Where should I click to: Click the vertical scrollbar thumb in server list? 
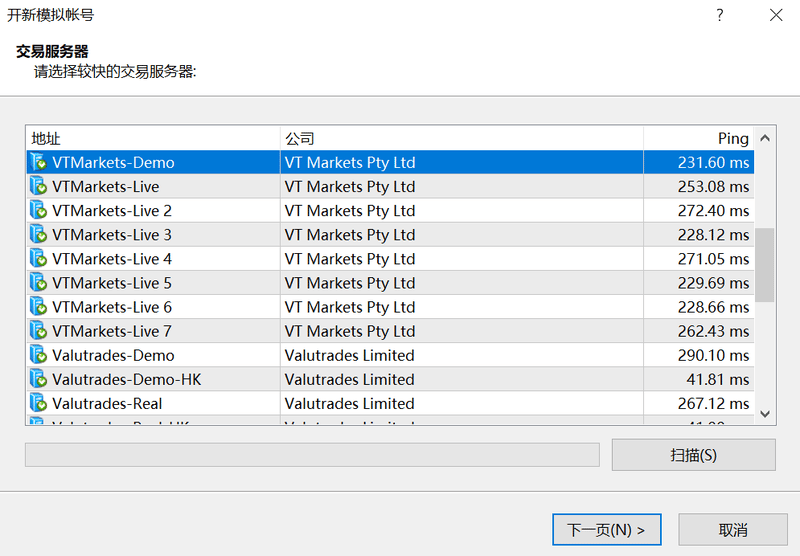(764, 264)
